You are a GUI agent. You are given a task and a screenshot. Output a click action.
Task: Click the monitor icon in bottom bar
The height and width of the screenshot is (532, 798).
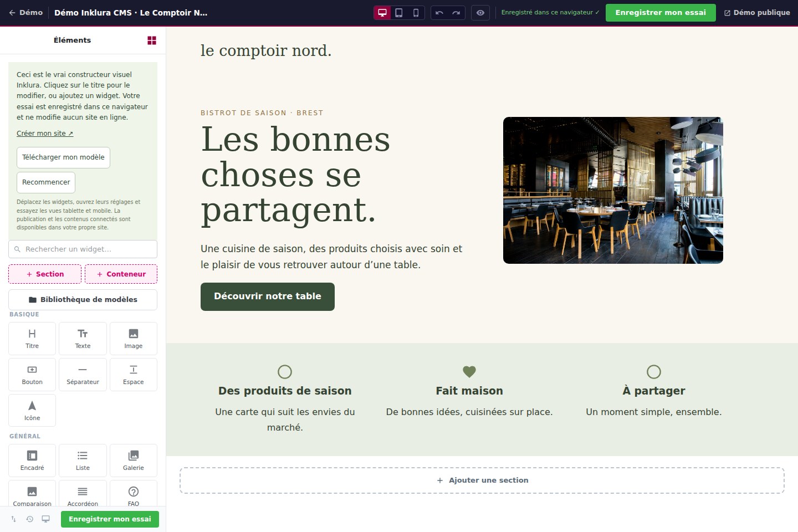[46, 519]
